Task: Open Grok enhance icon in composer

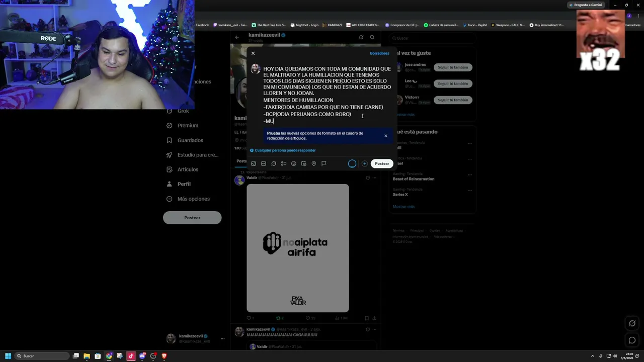Action: coord(274,163)
